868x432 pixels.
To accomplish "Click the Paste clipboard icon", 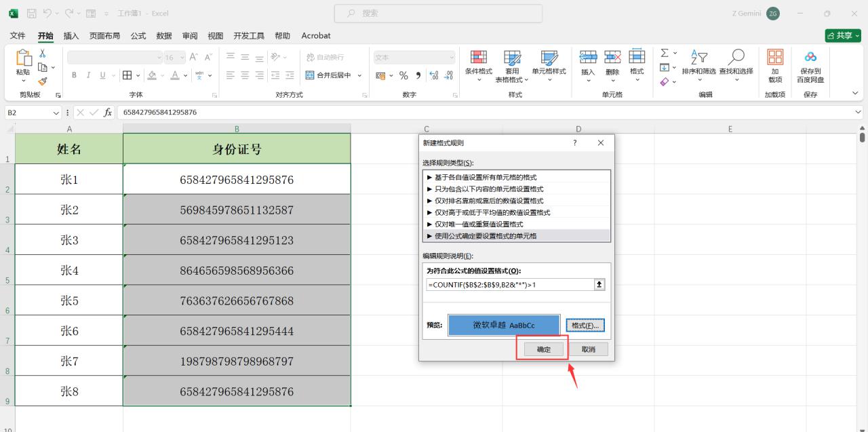I will (x=23, y=58).
